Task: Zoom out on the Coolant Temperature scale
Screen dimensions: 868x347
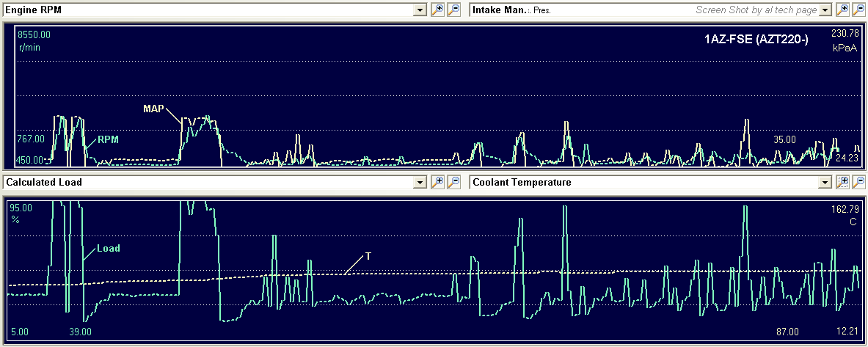Action: [859, 182]
